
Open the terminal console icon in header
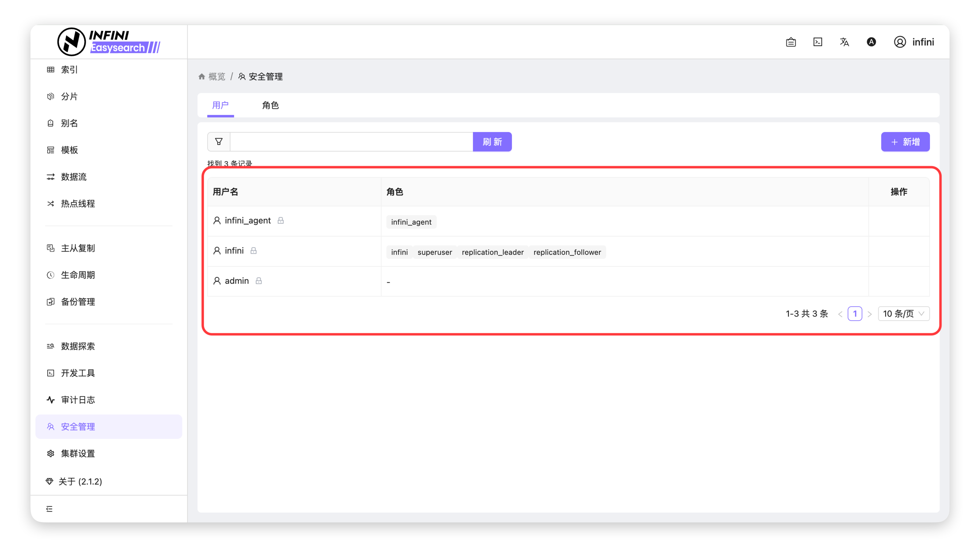pyautogui.click(x=818, y=42)
